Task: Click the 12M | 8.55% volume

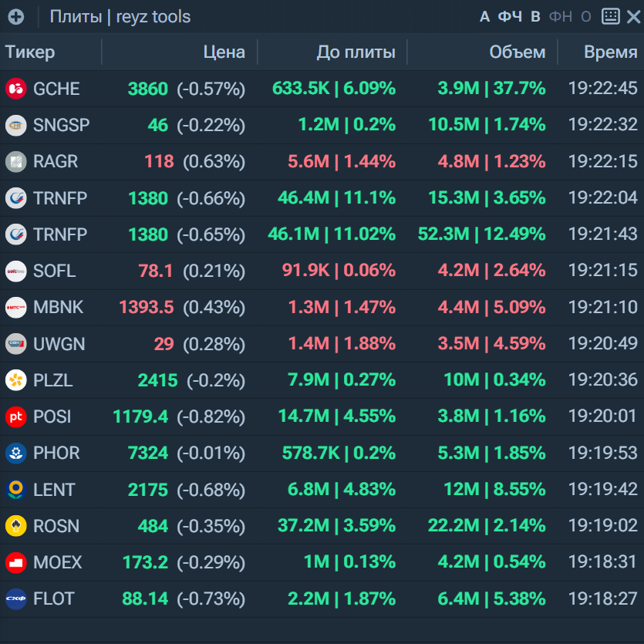Action: click(495, 489)
